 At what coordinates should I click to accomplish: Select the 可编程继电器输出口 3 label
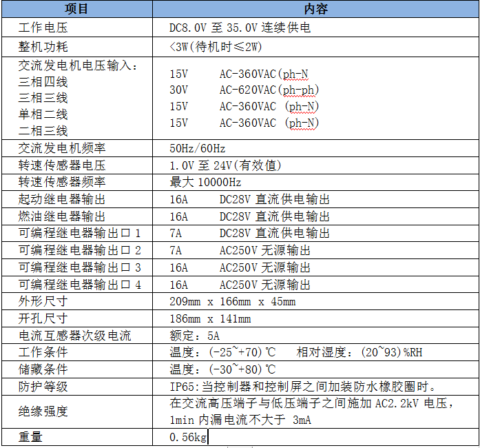pos(80,267)
